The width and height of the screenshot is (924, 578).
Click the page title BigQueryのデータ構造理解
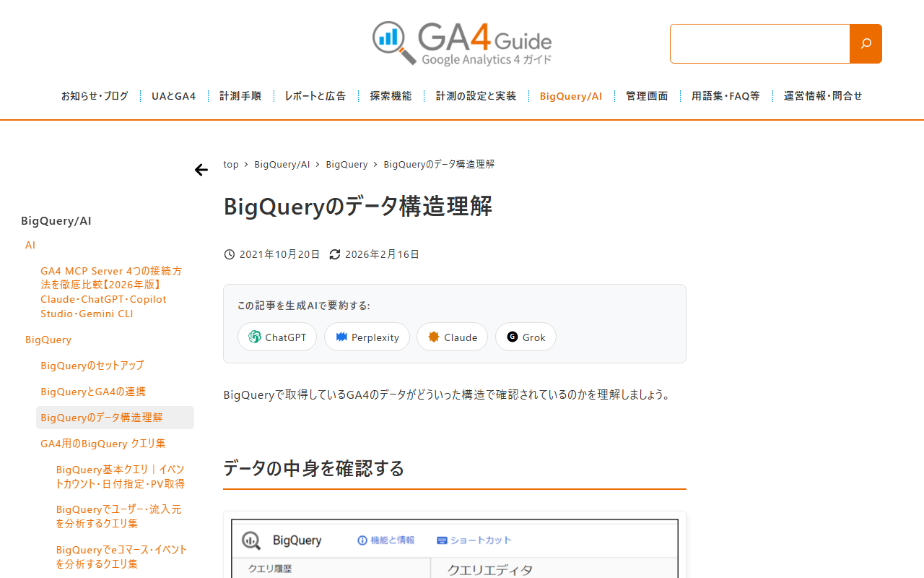tap(358, 207)
